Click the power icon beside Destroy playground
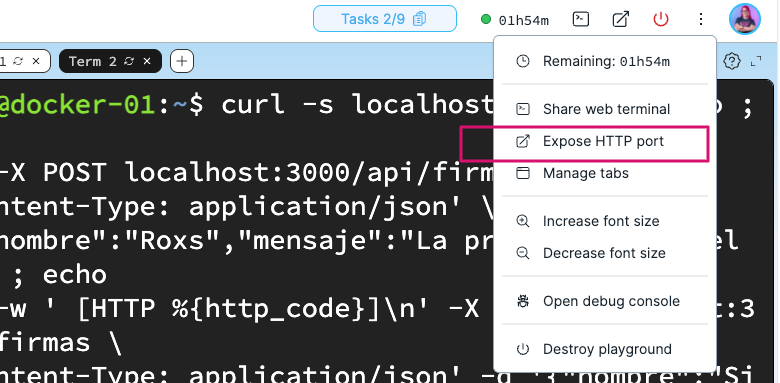780x383 pixels. pos(522,349)
